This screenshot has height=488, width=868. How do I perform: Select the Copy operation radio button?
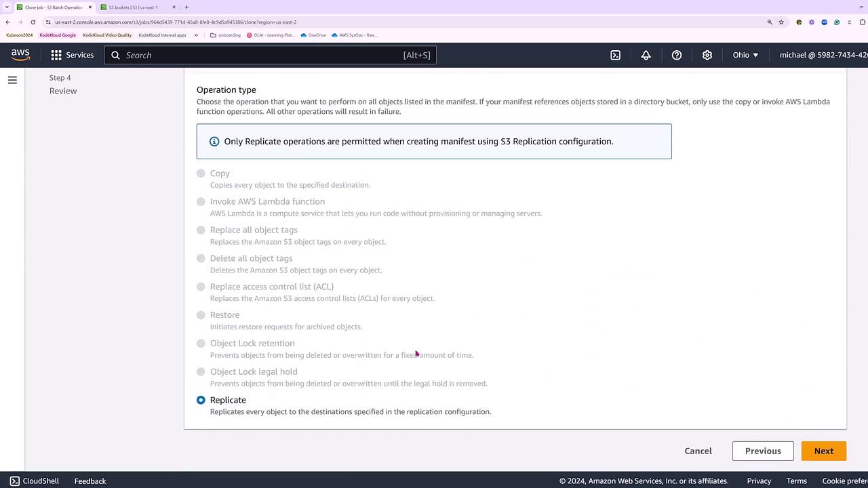click(201, 174)
